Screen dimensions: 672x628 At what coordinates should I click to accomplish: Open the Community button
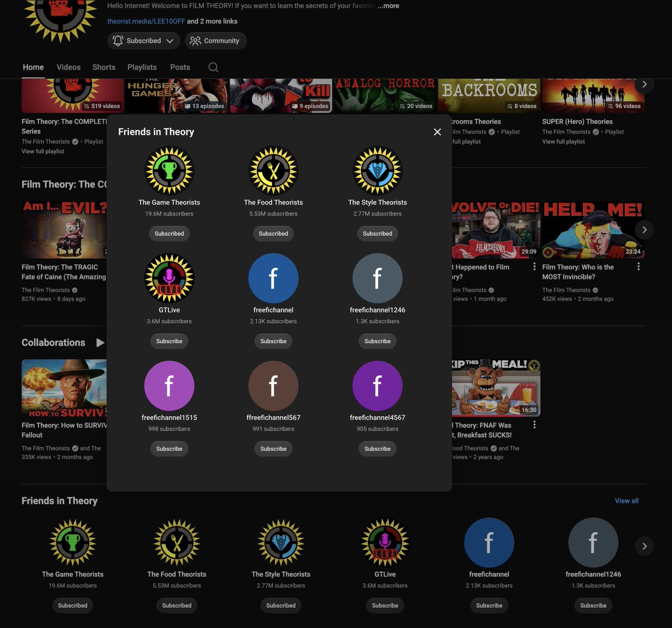215,41
